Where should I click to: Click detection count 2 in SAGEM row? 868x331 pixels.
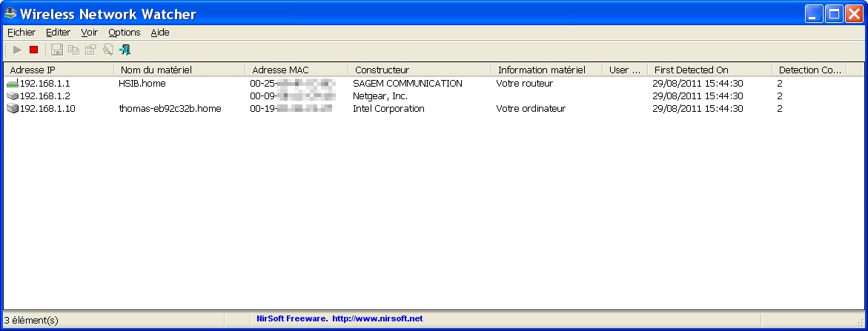[x=780, y=84]
